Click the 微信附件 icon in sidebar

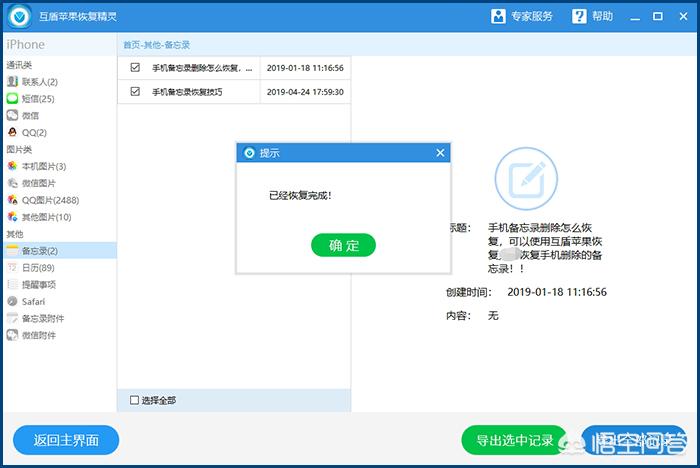pyautogui.click(x=12, y=335)
